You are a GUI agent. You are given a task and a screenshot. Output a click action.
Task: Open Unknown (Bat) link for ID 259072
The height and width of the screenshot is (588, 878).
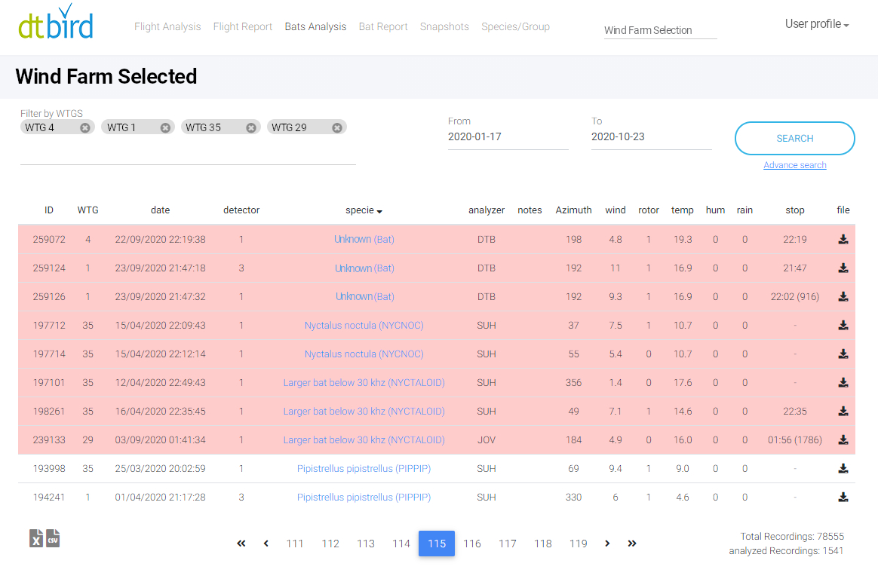364,240
